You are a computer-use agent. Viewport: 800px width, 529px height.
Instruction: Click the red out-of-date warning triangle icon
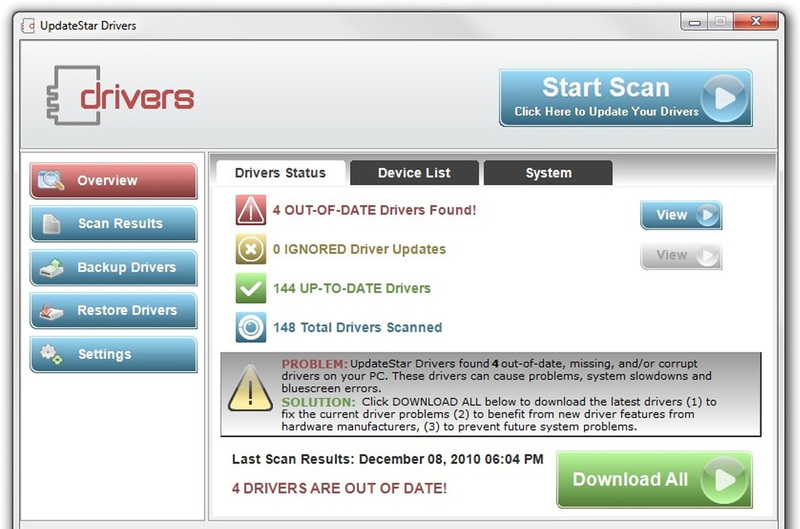(x=250, y=210)
